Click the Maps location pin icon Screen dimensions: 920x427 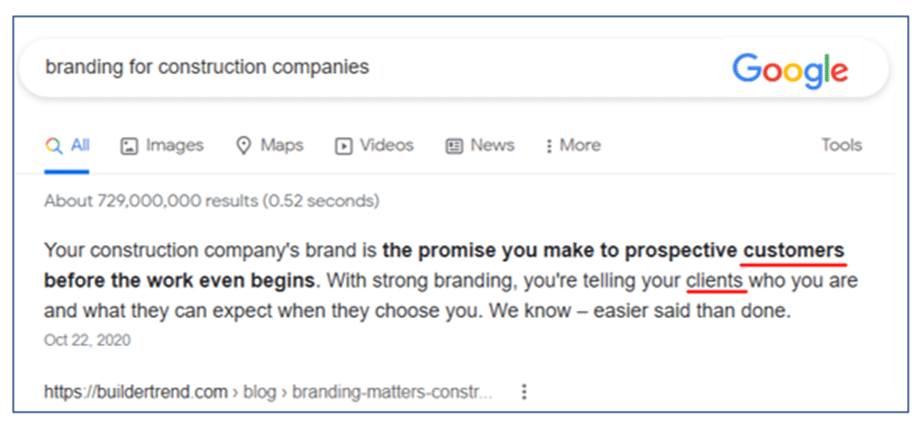[x=243, y=145]
